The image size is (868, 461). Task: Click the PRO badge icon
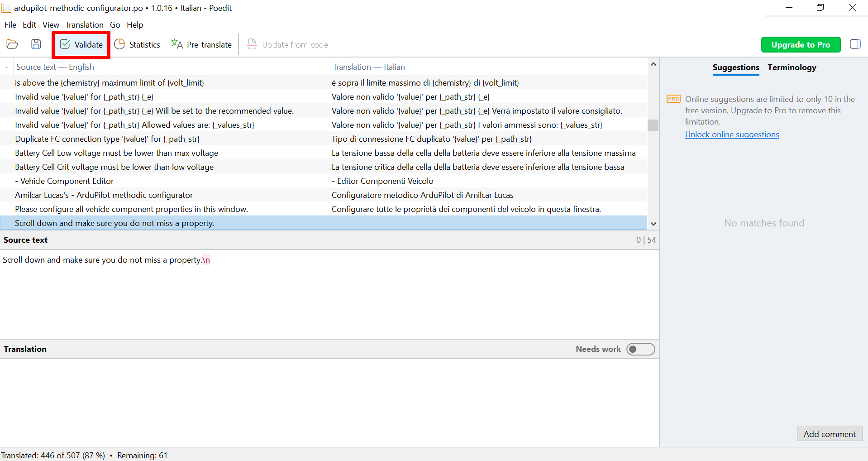click(x=673, y=99)
